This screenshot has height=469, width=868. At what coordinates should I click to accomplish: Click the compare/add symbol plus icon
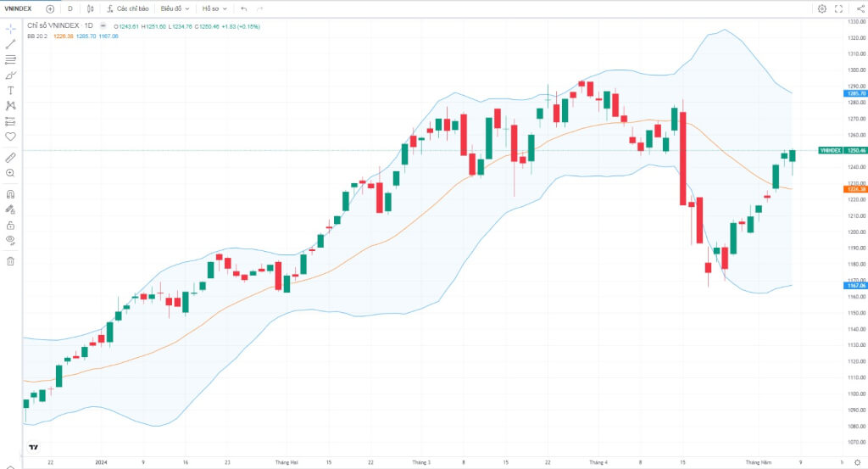50,8
